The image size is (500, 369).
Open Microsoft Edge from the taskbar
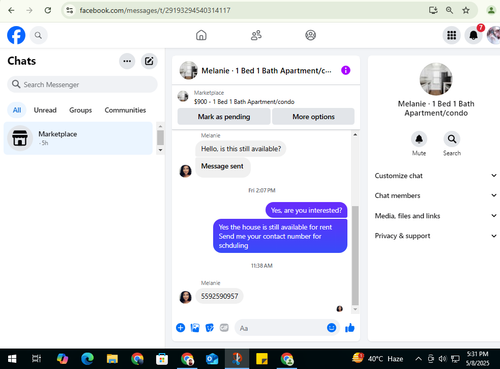coord(87,359)
